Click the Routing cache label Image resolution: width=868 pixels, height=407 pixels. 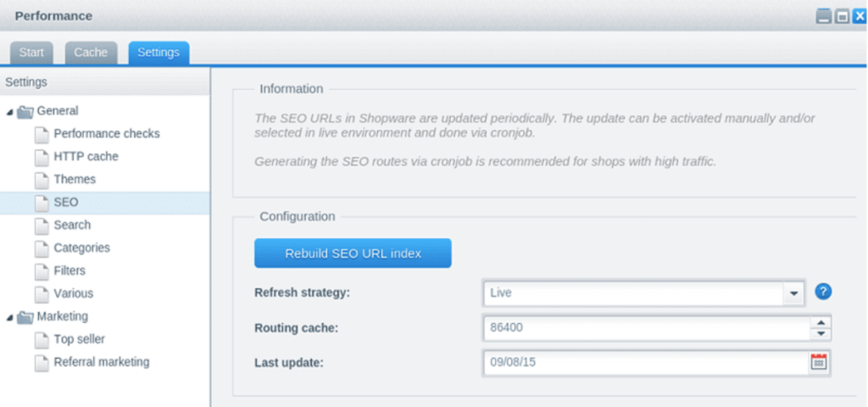click(x=296, y=328)
